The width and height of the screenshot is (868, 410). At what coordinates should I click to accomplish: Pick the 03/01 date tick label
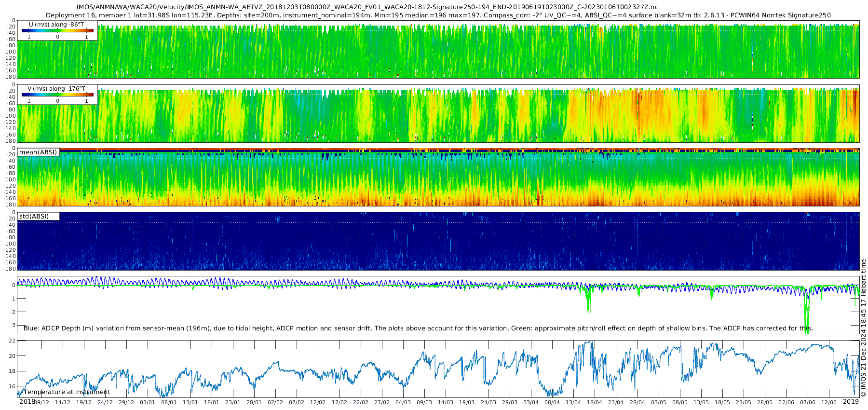pyautogui.click(x=148, y=402)
